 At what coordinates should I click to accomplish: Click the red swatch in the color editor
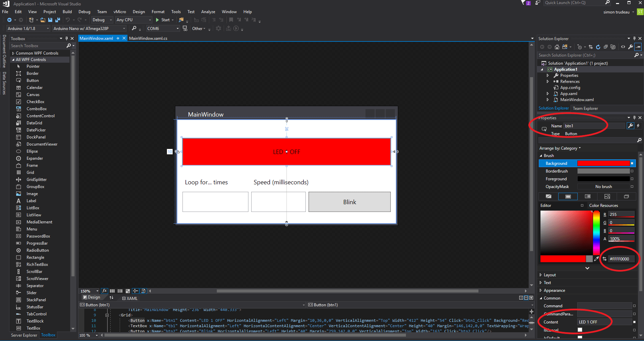click(x=563, y=259)
